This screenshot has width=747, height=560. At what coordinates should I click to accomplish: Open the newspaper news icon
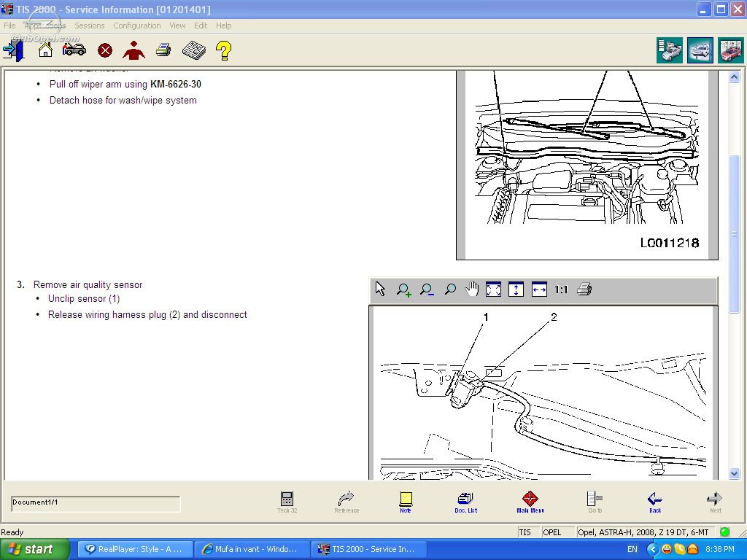(x=194, y=50)
